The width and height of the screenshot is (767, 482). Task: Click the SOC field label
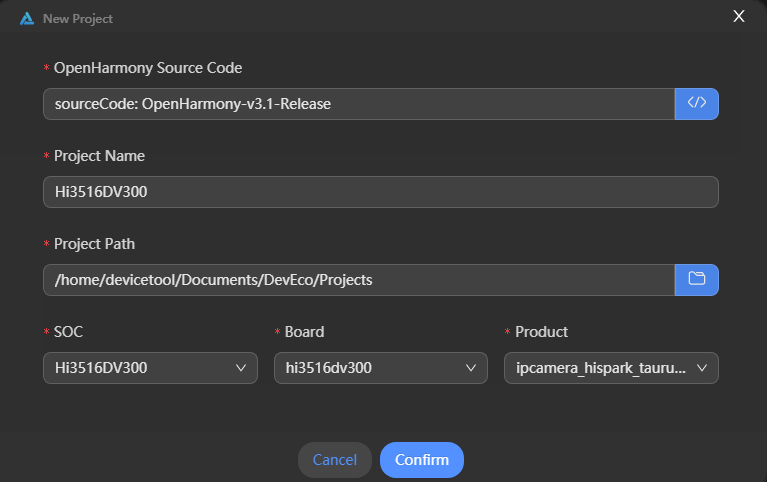coord(69,332)
